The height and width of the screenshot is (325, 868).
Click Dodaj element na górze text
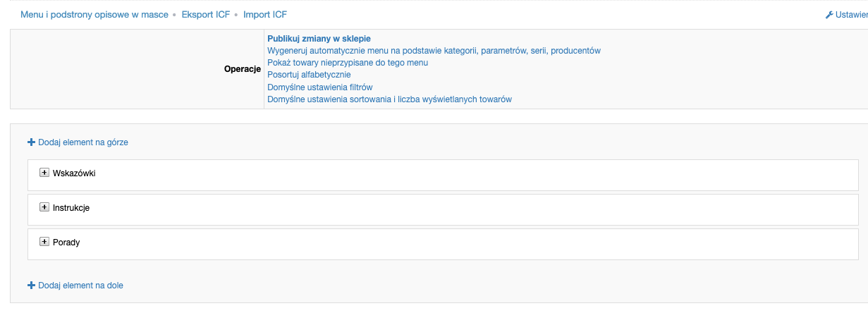(83, 142)
